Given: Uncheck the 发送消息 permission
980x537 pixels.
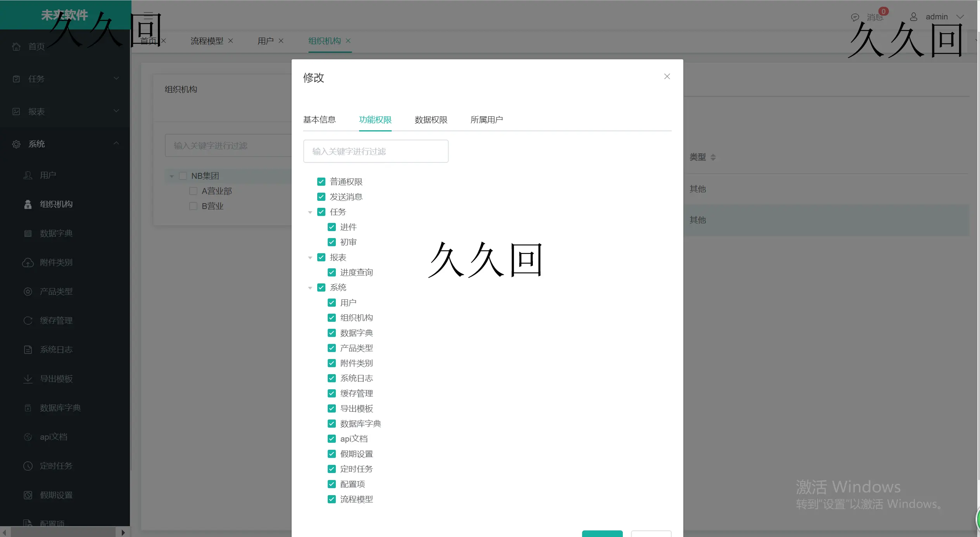Looking at the screenshot, I should pyautogui.click(x=321, y=197).
